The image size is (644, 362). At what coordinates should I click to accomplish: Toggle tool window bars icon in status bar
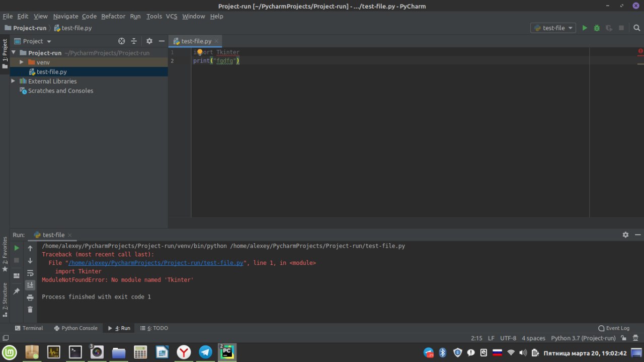click(x=5, y=338)
